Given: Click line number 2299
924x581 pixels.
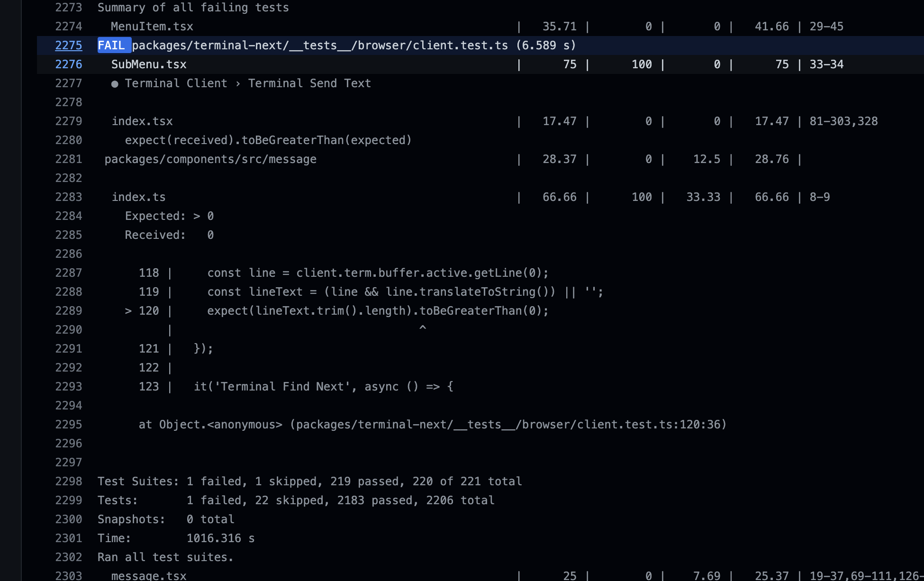Looking at the screenshot, I should click(x=69, y=500).
